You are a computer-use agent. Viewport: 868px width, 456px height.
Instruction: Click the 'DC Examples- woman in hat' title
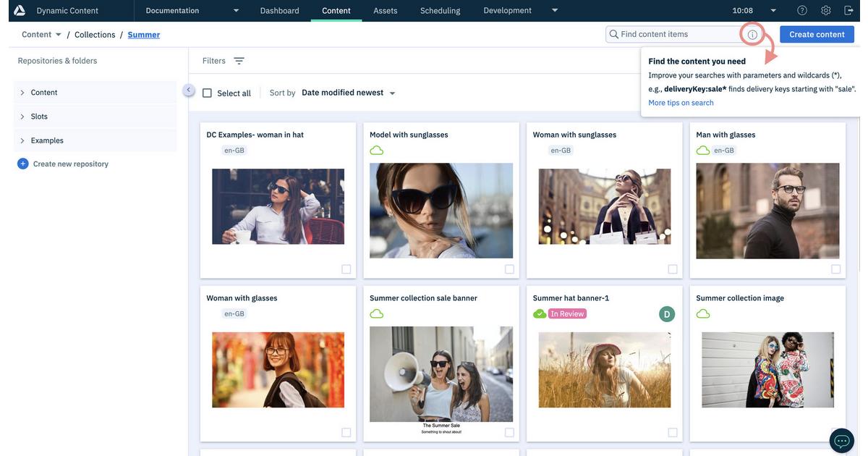click(x=255, y=135)
